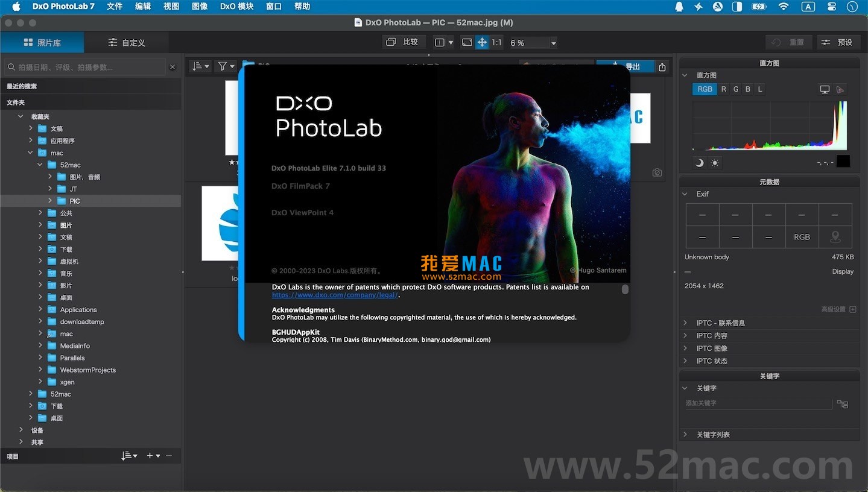Screen dimensions: 868x492
Task: Expand the 共享 tree node
Action: [21, 442]
